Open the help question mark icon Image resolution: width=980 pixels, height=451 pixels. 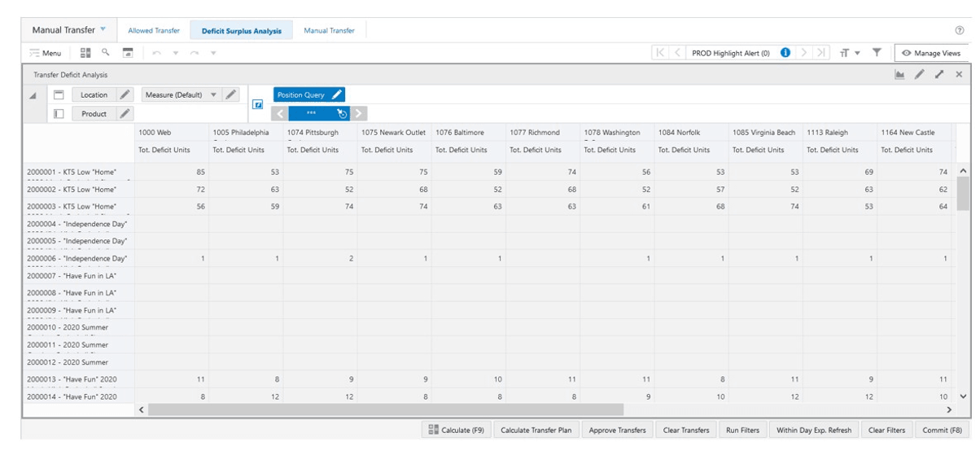pos(960,30)
